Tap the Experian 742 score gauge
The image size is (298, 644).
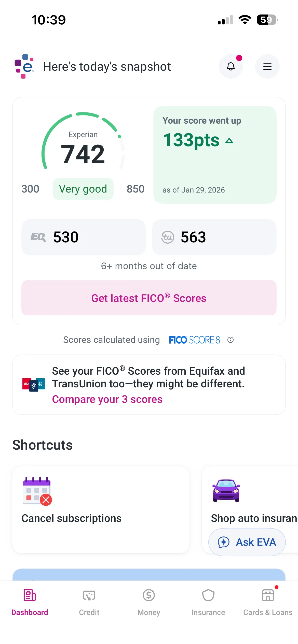[x=83, y=148]
